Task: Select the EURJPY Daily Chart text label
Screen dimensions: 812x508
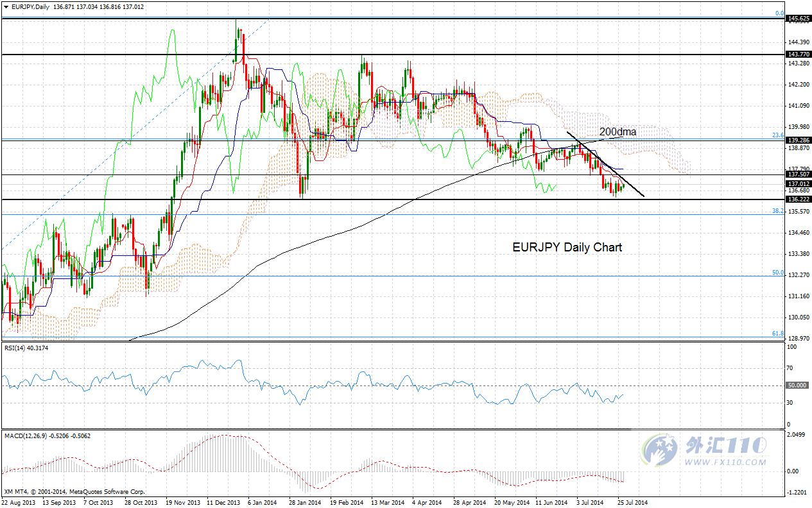Action: 567,247
